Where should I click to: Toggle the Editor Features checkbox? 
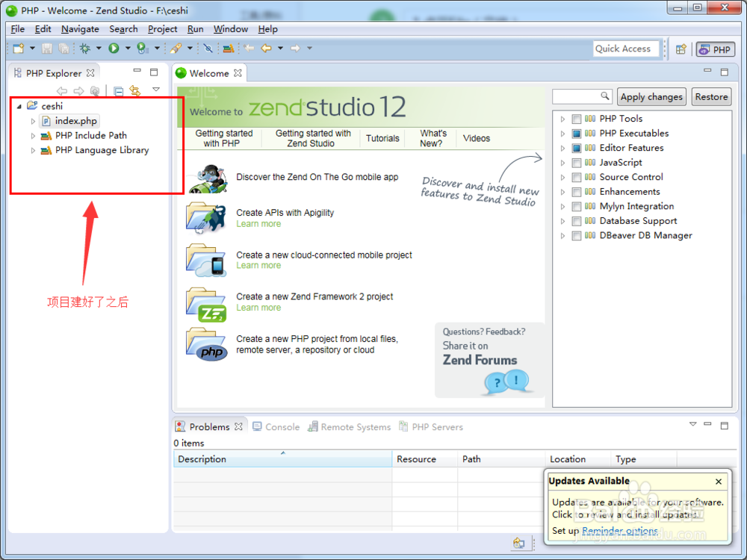coord(577,148)
